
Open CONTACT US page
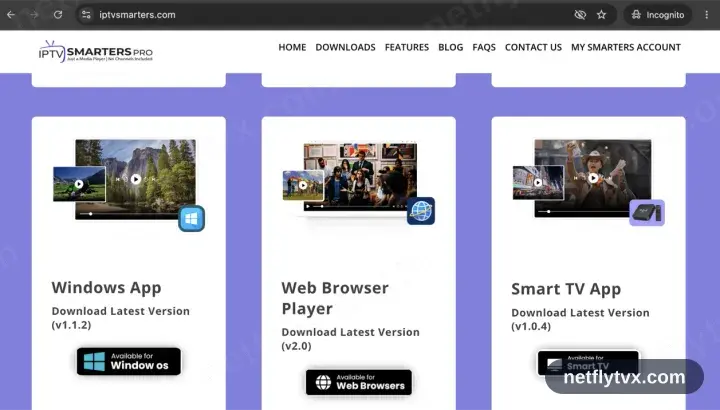pos(533,47)
